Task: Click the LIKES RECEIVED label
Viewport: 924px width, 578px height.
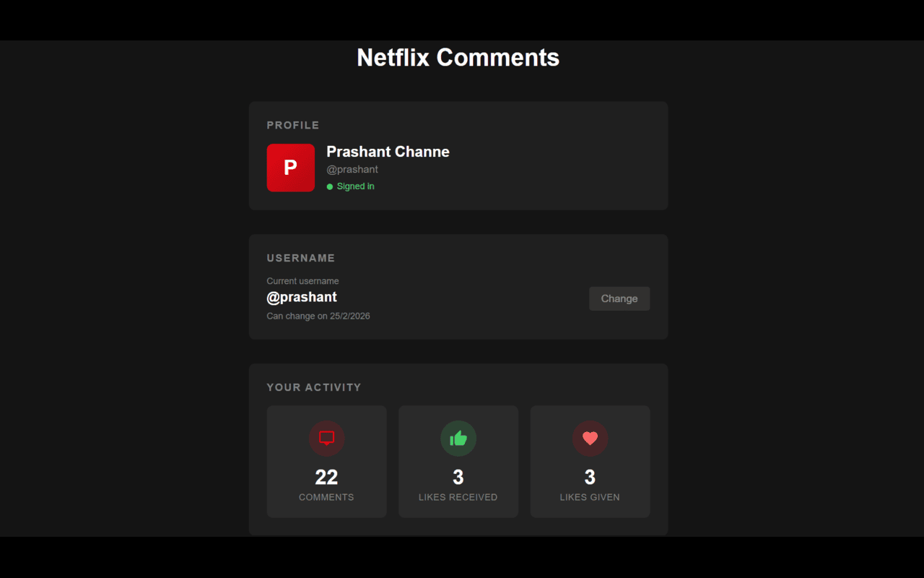Action: pos(458,497)
